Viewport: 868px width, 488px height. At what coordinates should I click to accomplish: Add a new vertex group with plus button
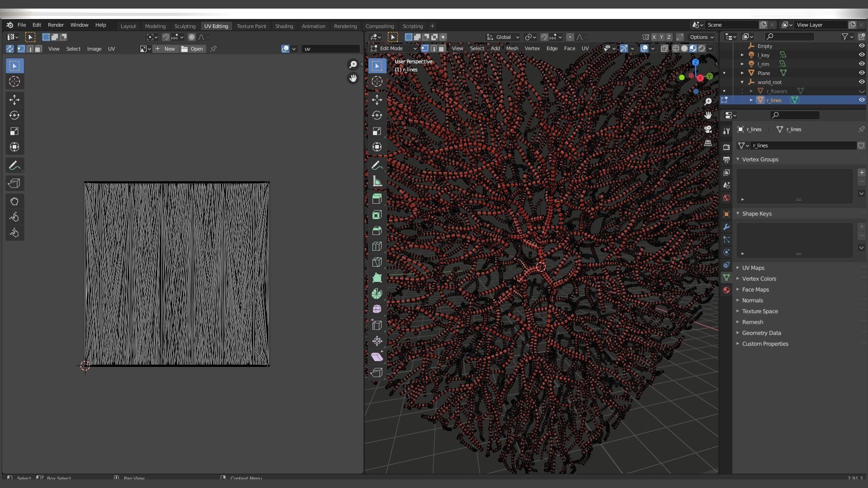[862, 173]
